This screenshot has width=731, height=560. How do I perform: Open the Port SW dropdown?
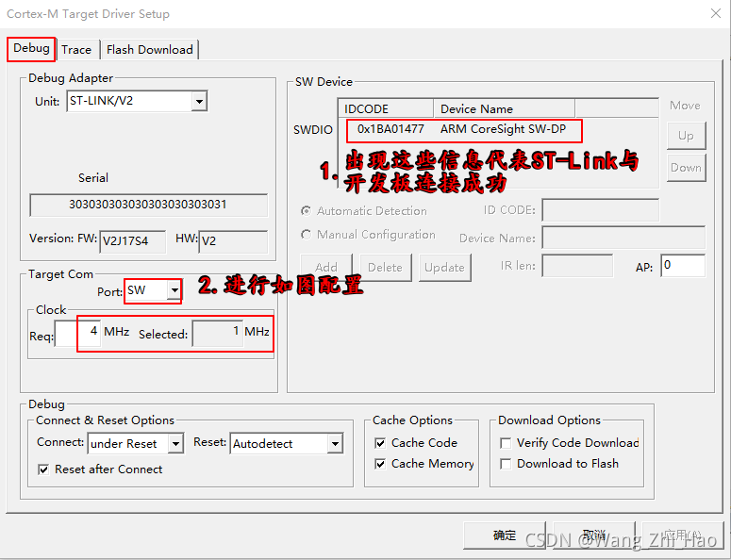[x=174, y=290]
